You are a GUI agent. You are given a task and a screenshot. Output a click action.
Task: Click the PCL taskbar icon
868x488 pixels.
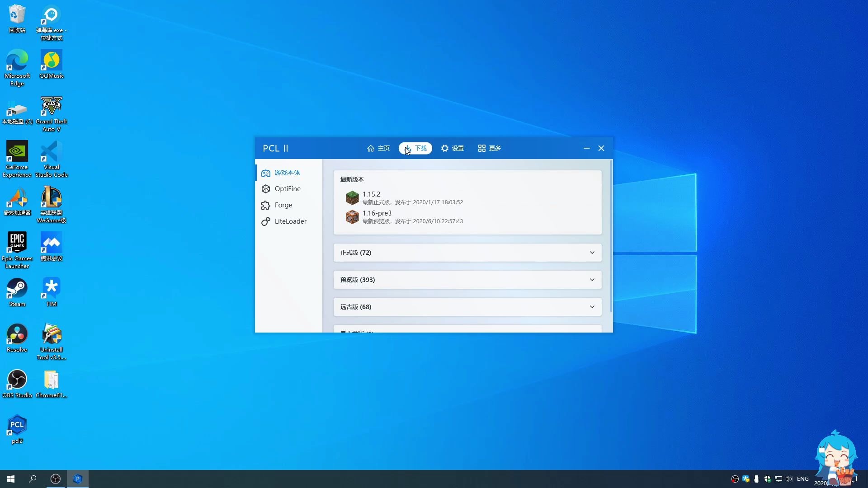(78, 479)
